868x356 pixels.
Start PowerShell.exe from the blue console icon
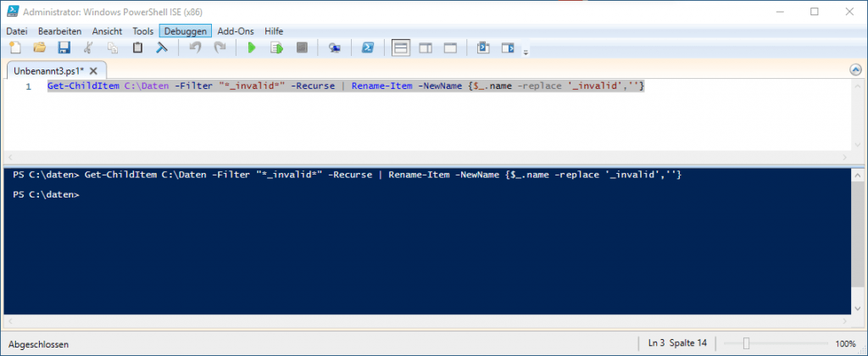tap(367, 47)
